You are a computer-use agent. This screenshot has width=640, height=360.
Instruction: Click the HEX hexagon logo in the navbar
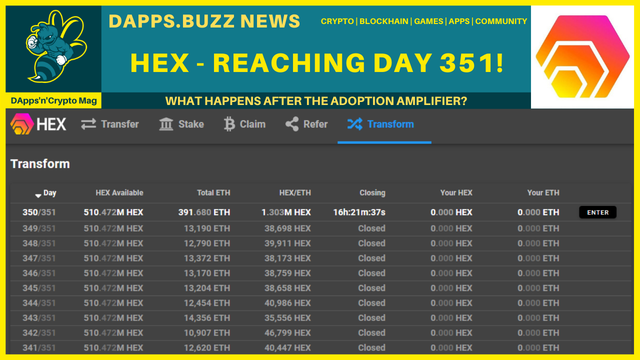22,124
